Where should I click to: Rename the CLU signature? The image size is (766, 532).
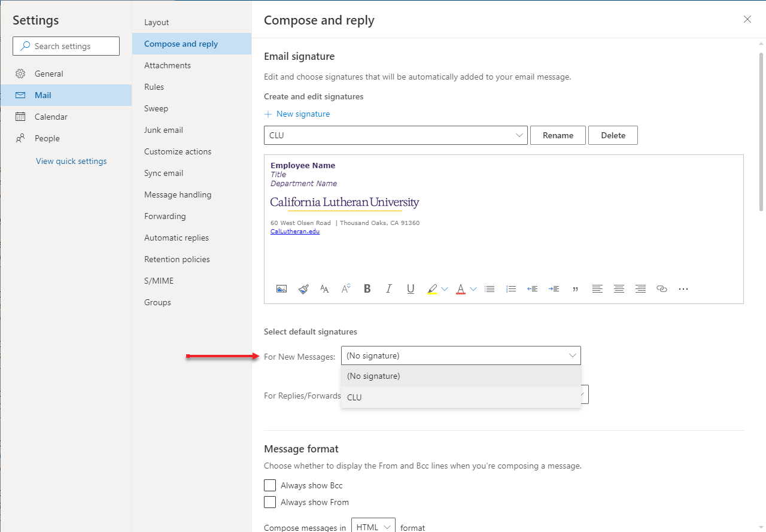pyautogui.click(x=558, y=135)
